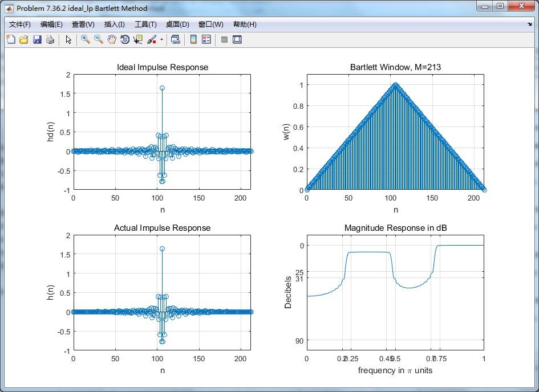
Task: Select the Brush data tool
Action: [x=152, y=39]
